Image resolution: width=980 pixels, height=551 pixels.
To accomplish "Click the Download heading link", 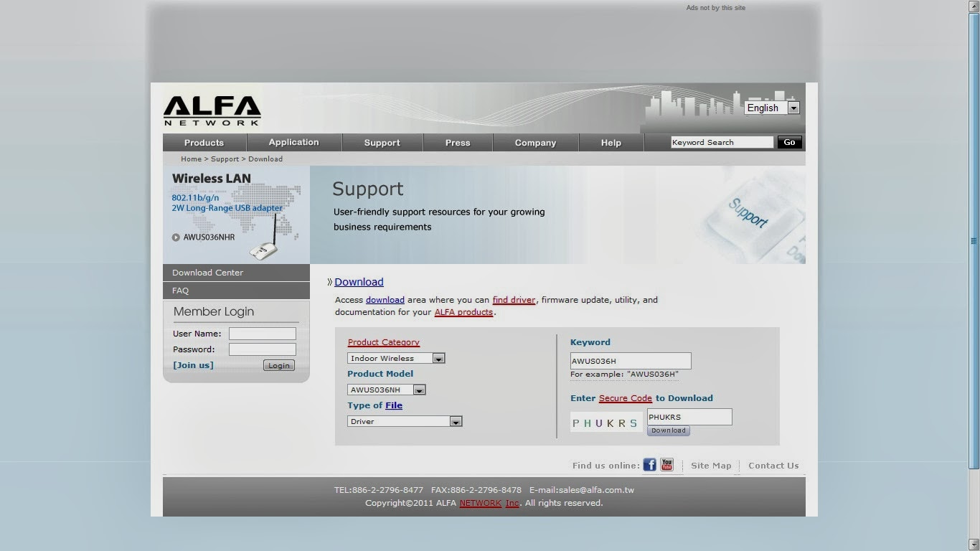I will pos(359,282).
